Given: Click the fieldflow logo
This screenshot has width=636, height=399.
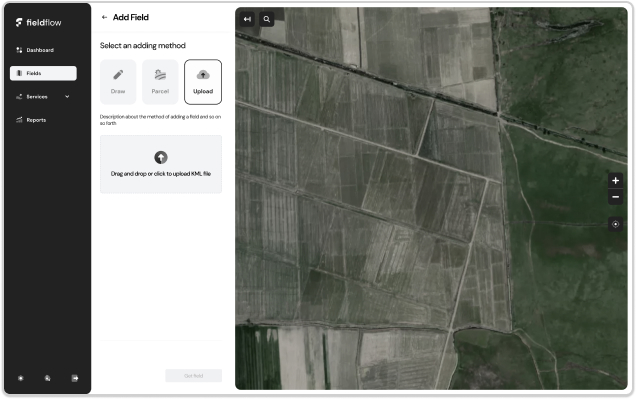Looking at the screenshot, I should (39, 22).
